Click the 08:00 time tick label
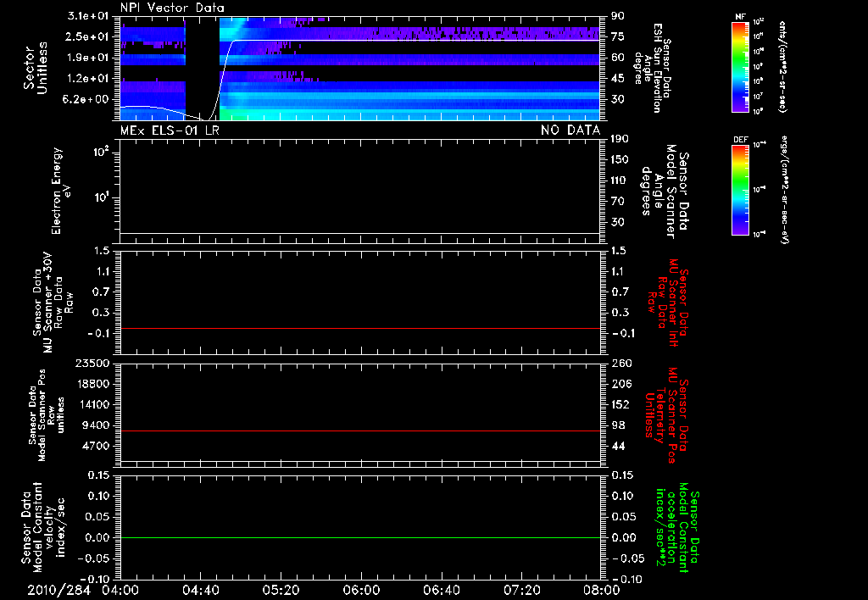Image resolution: width=868 pixels, height=600 pixels. tap(602, 590)
